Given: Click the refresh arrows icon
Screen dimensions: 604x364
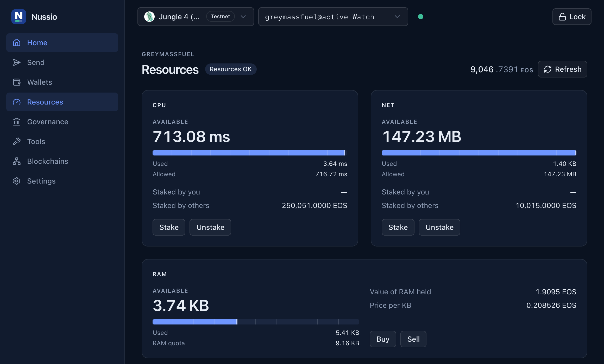Looking at the screenshot, I should [x=548, y=69].
